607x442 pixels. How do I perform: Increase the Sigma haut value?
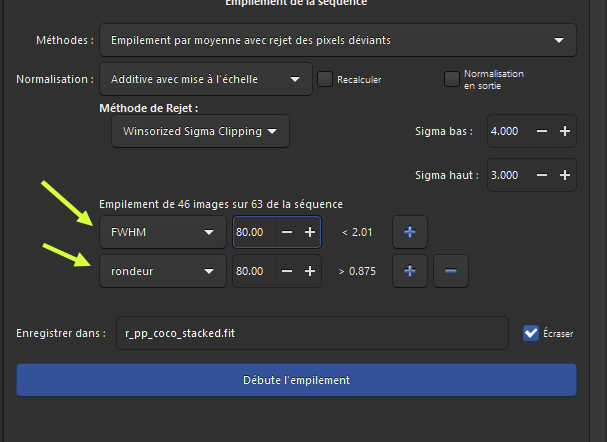[565, 175]
